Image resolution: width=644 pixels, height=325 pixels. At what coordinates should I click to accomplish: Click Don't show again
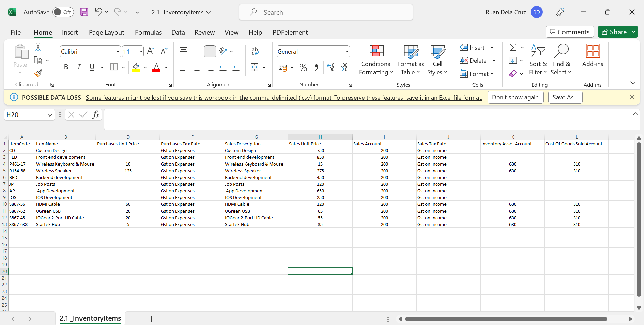pos(515,97)
